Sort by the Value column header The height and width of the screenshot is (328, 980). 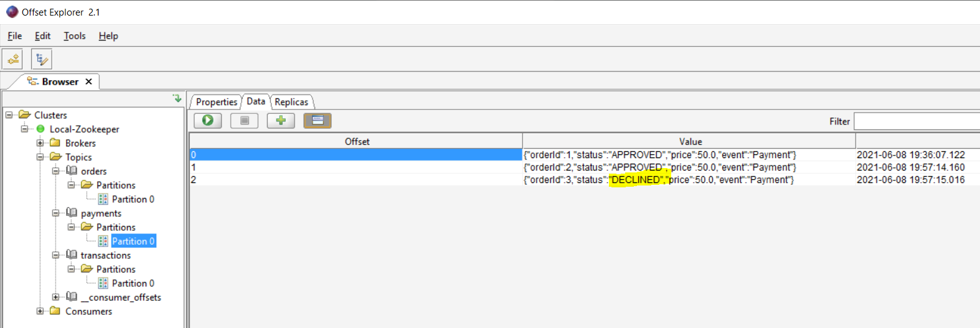689,141
